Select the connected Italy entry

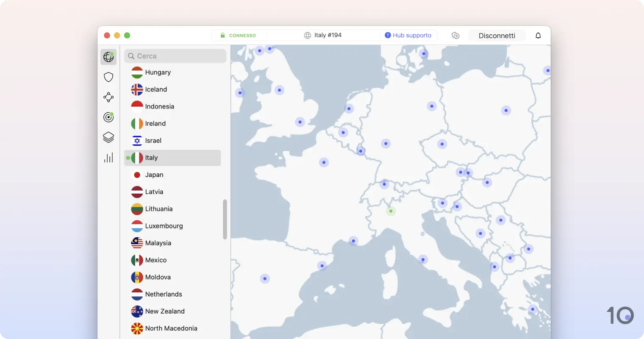tap(172, 158)
